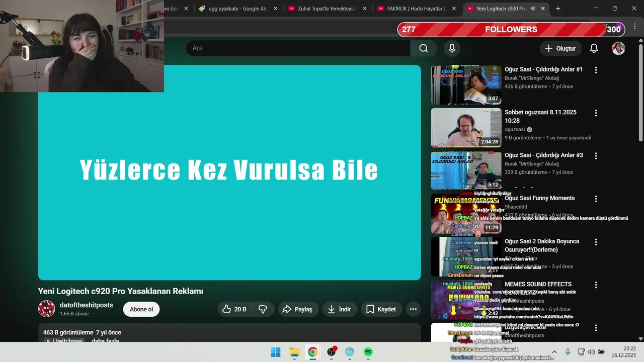Image resolution: width=644 pixels, height=362 pixels.
Task: Open more actions ellipsis under the video
Action: click(413, 309)
